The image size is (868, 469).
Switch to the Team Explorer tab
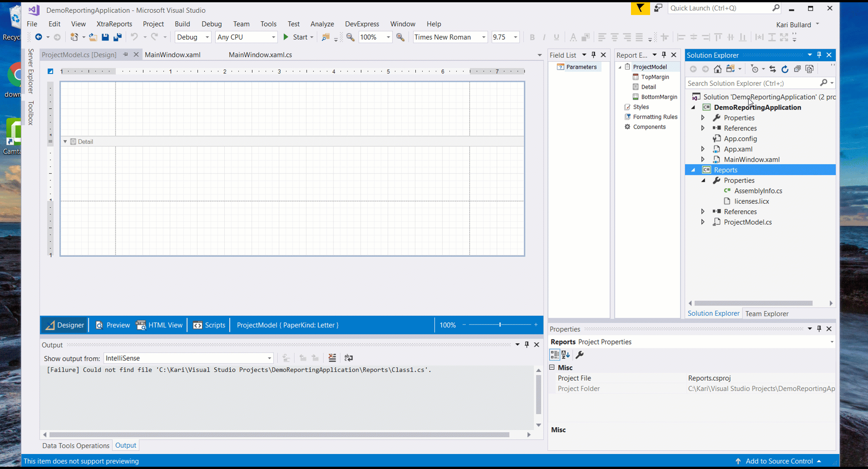pos(767,314)
